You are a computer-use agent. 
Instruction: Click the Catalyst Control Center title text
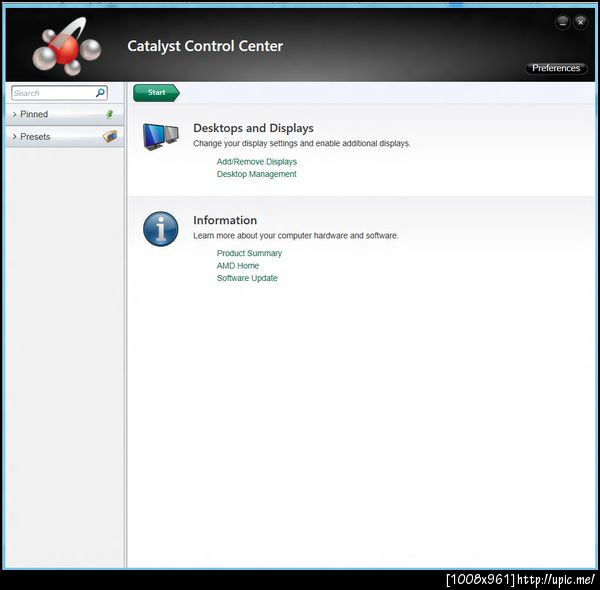click(x=205, y=46)
